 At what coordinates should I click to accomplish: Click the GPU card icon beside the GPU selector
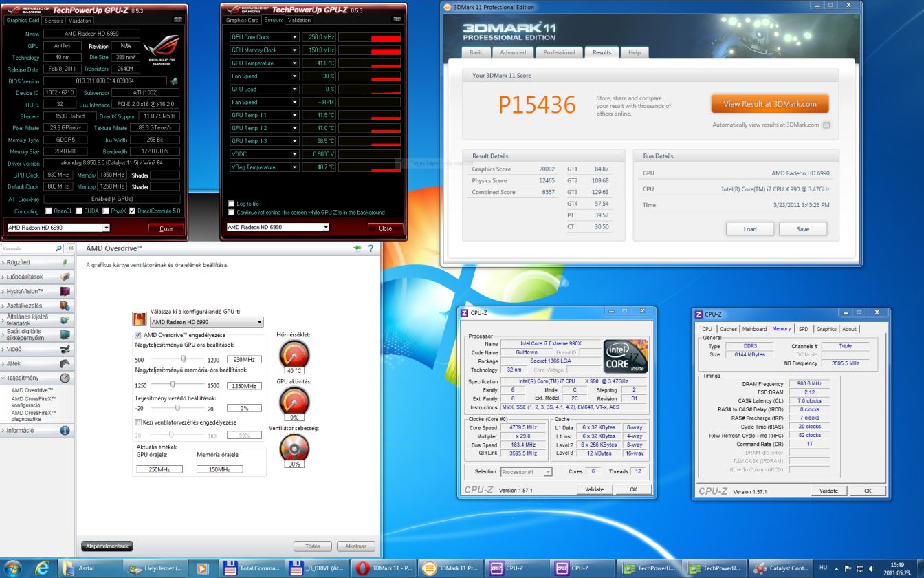(140, 319)
